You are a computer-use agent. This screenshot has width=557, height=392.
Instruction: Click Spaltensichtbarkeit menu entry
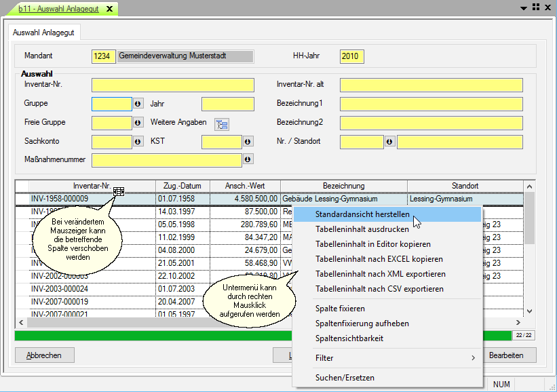349,338
